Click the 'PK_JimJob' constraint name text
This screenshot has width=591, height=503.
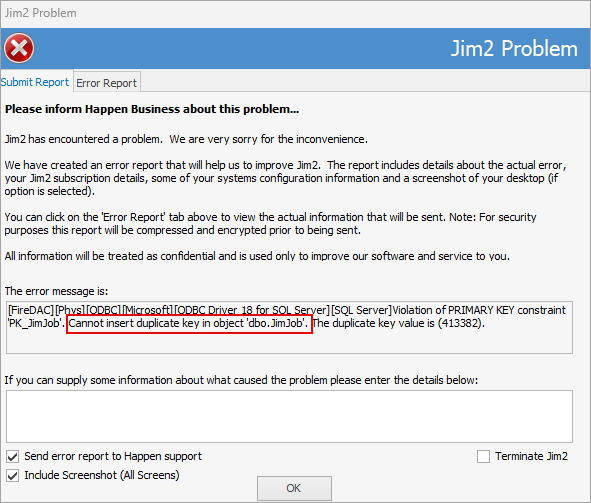pos(35,323)
